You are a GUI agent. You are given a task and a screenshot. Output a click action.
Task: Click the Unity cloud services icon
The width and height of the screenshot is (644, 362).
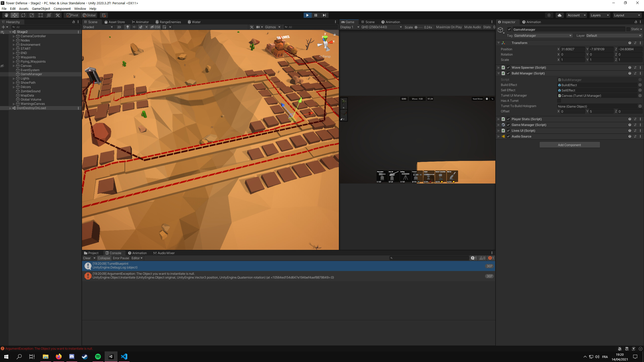(559, 15)
